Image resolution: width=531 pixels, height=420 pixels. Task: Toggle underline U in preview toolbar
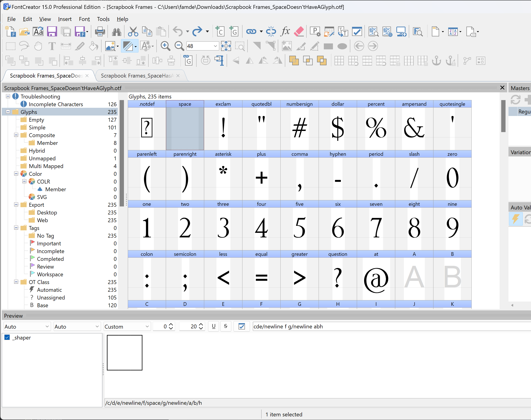pos(214,326)
